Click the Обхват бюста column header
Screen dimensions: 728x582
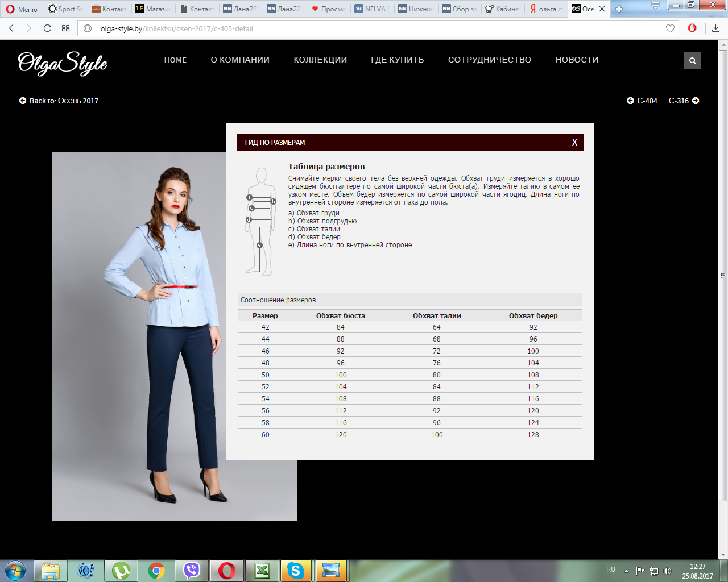point(341,315)
